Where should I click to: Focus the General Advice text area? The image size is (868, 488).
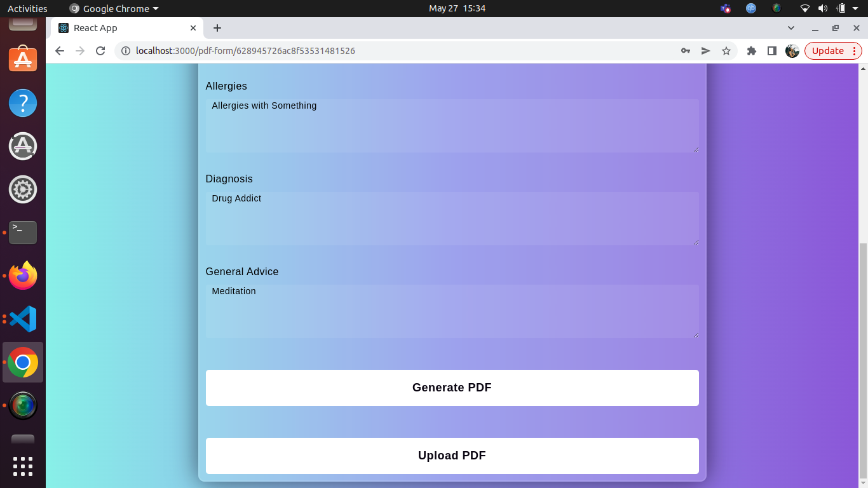point(452,311)
